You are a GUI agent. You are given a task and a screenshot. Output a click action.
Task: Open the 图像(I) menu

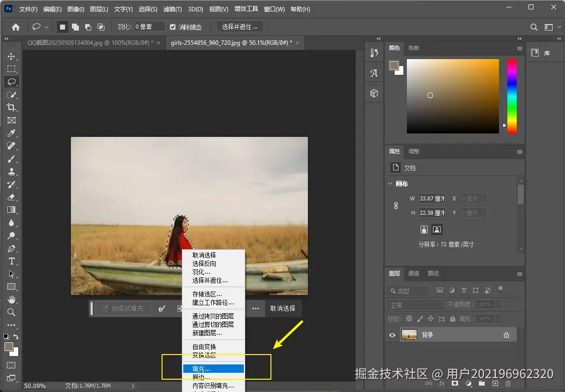click(76, 9)
